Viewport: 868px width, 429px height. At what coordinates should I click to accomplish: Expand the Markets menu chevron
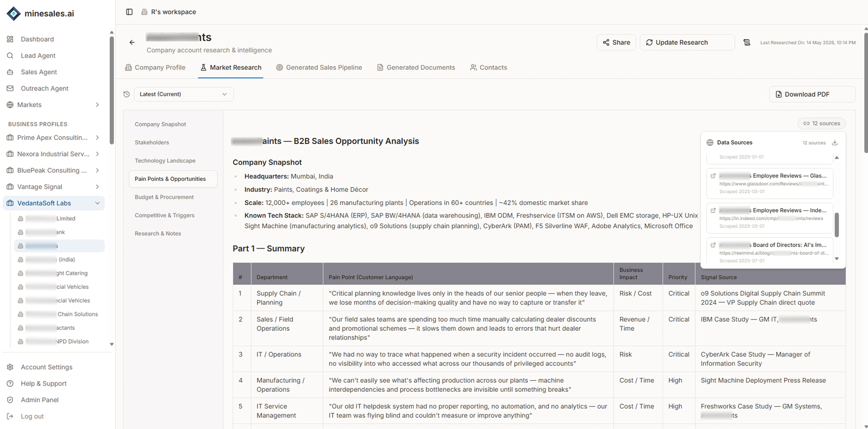pyautogui.click(x=97, y=105)
